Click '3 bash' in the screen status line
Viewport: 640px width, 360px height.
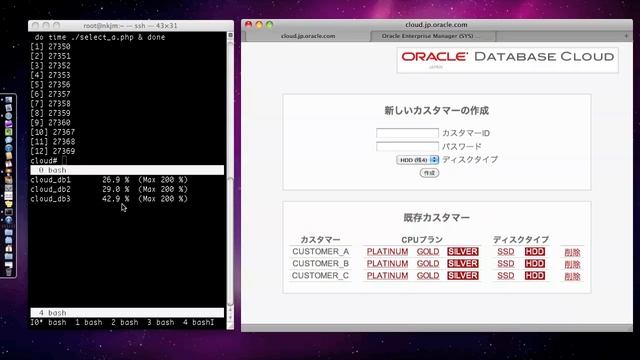(160, 322)
